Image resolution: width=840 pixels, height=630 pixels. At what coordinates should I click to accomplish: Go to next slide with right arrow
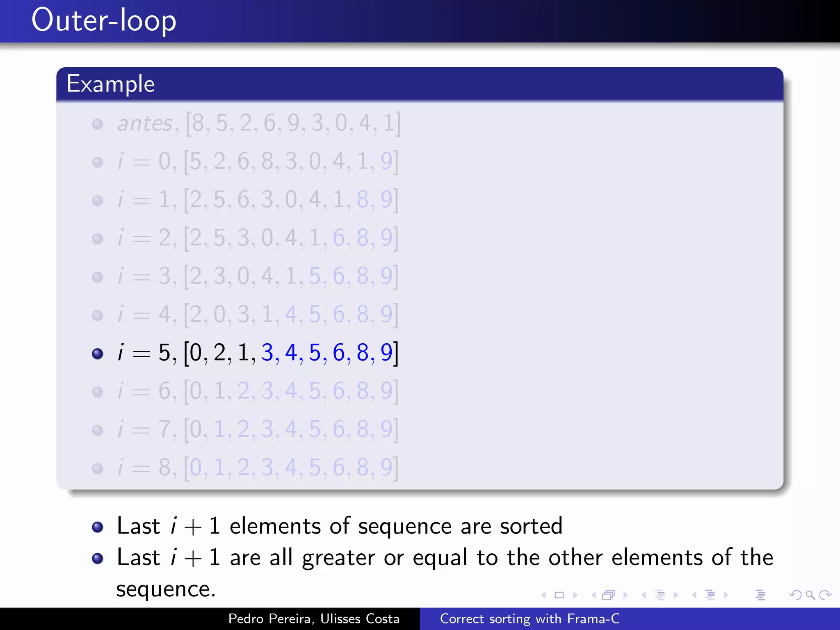click(575, 595)
